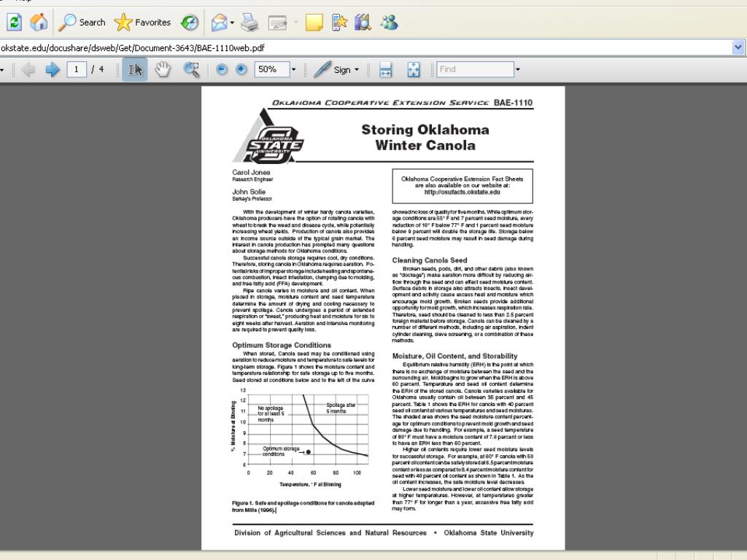
Task: Click the author name "Carol Jones"
Action: (251, 172)
